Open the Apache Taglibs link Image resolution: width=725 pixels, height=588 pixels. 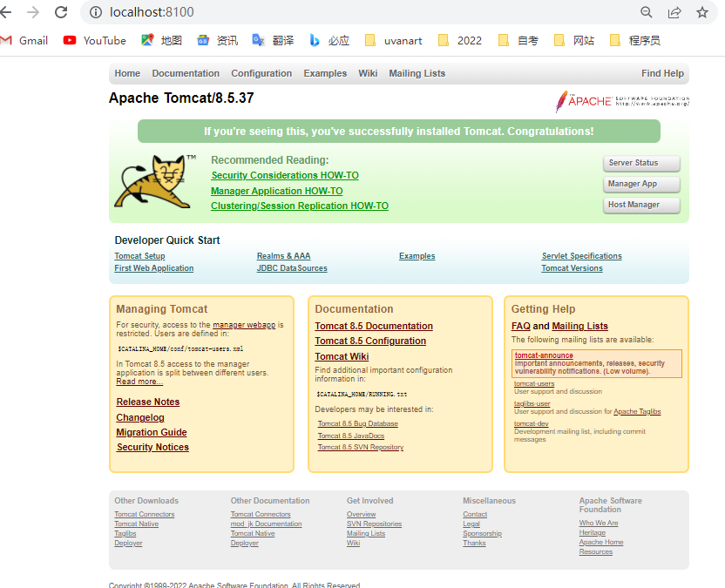click(x=637, y=411)
